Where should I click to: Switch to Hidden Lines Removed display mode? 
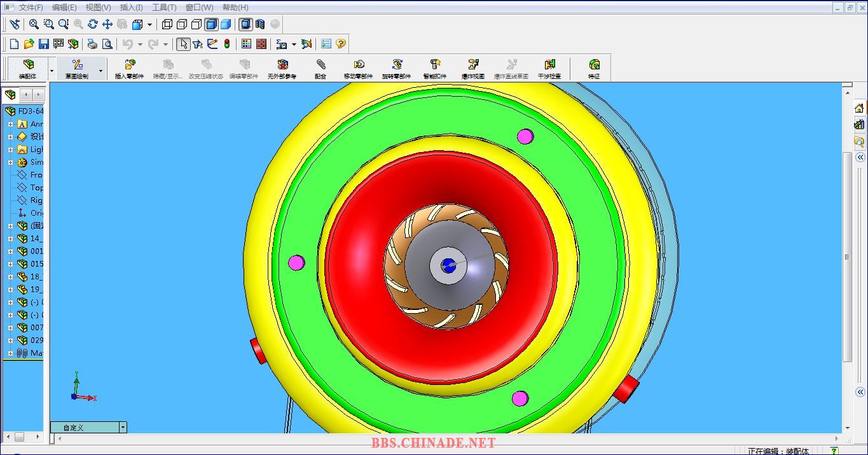[196, 24]
